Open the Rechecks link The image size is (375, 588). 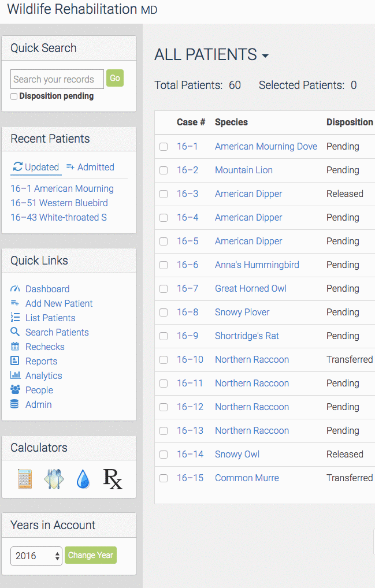tap(45, 347)
